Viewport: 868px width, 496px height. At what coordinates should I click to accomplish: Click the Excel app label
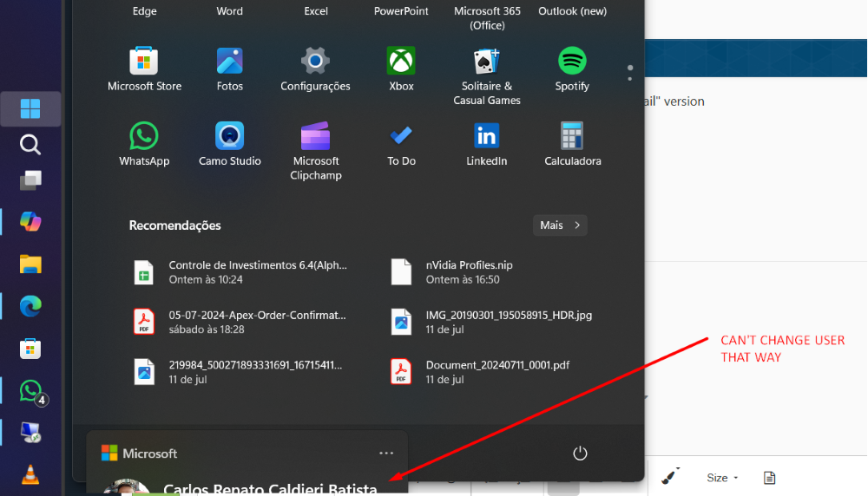coord(316,11)
